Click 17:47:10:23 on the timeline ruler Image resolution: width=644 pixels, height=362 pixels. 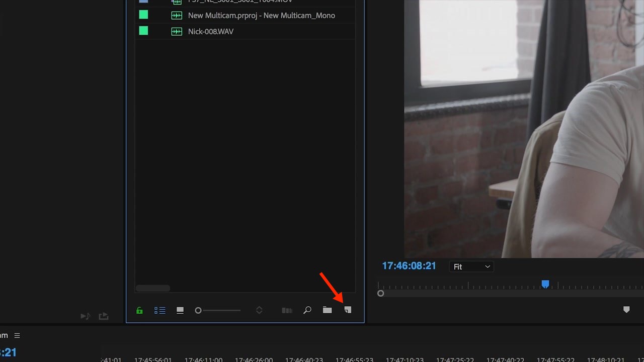pyautogui.click(x=405, y=360)
